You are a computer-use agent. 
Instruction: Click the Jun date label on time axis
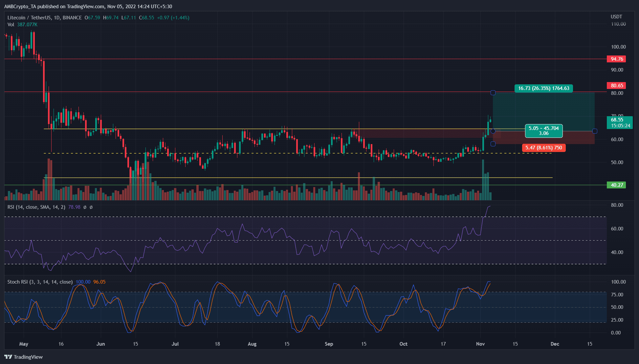(101, 344)
